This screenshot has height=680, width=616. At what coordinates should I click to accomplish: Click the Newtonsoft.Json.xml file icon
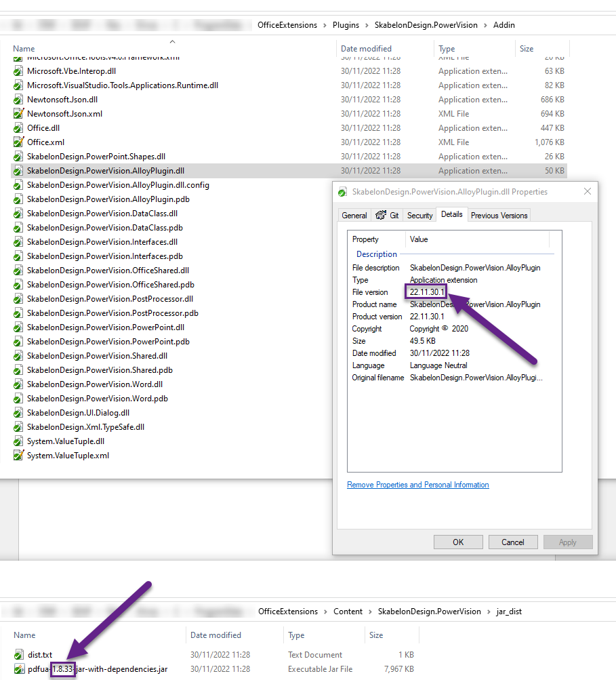click(18, 114)
